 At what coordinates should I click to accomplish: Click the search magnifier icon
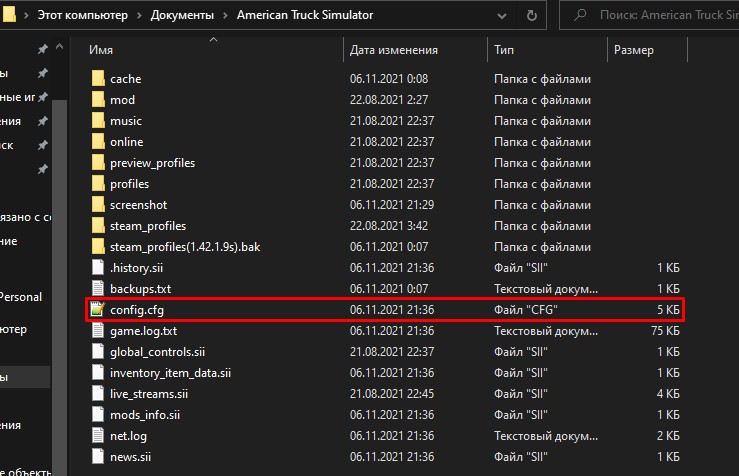(x=581, y=16)
